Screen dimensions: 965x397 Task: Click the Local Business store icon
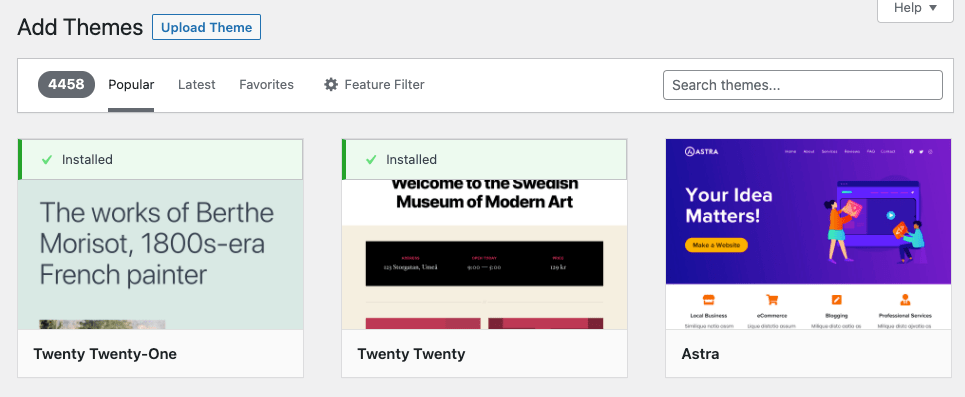tap(708, 300)
